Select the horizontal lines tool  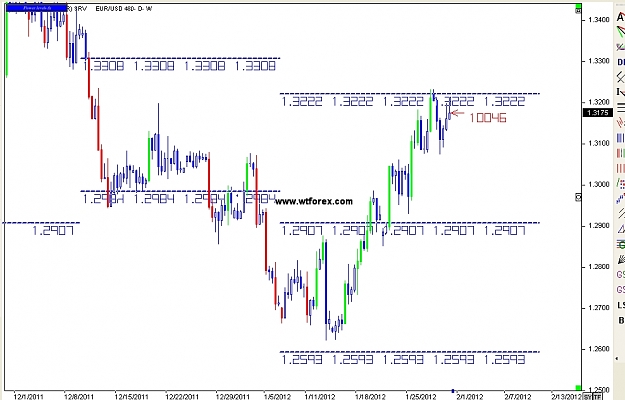[x=621, y=107]
